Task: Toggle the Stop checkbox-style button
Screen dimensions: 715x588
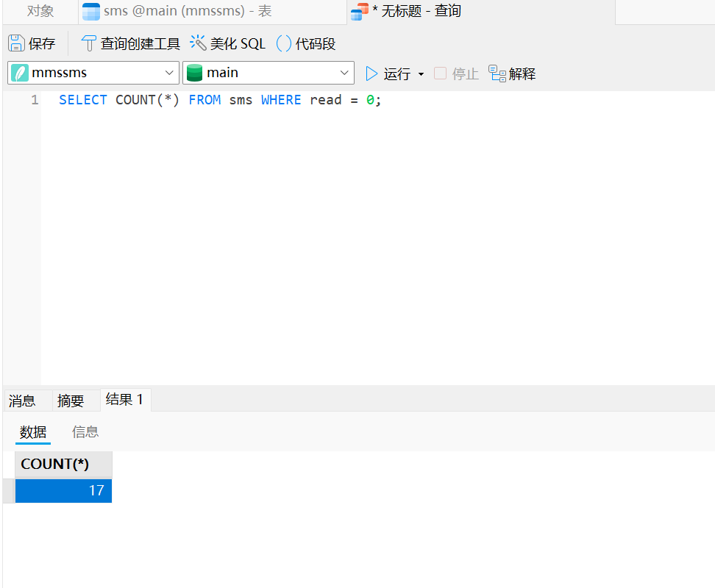Action: click(x=440, y=73)
